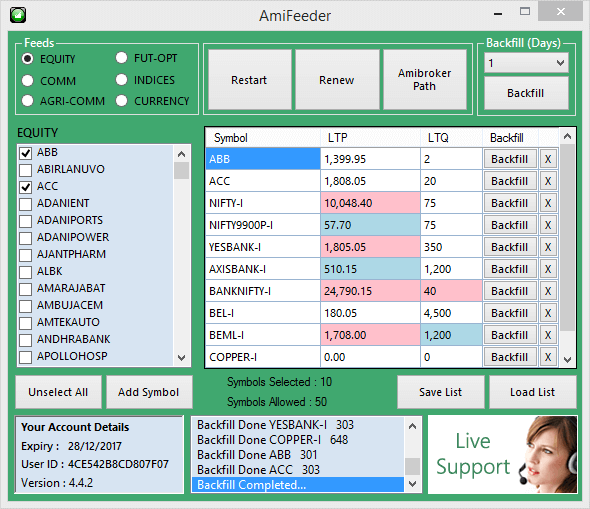
Task: Check the ALBK symbol checkbox
Action: point(25,272)
